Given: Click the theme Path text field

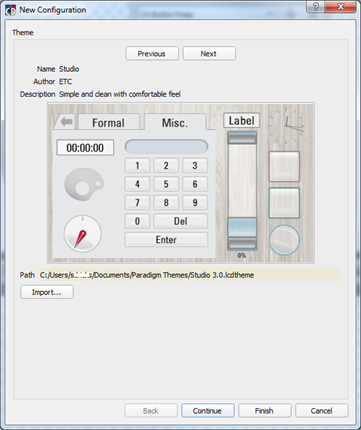Looking at the screenshot, I should click(189, 275).
